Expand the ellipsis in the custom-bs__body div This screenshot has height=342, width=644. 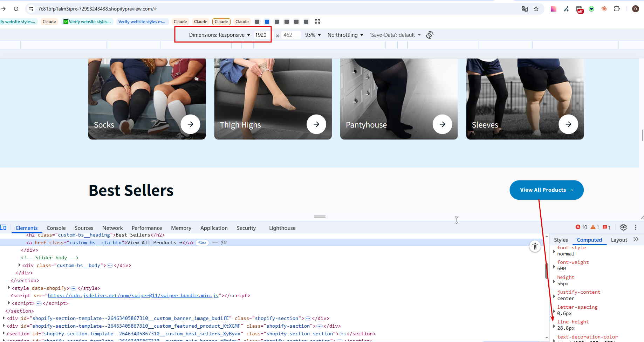coord(110,266)
